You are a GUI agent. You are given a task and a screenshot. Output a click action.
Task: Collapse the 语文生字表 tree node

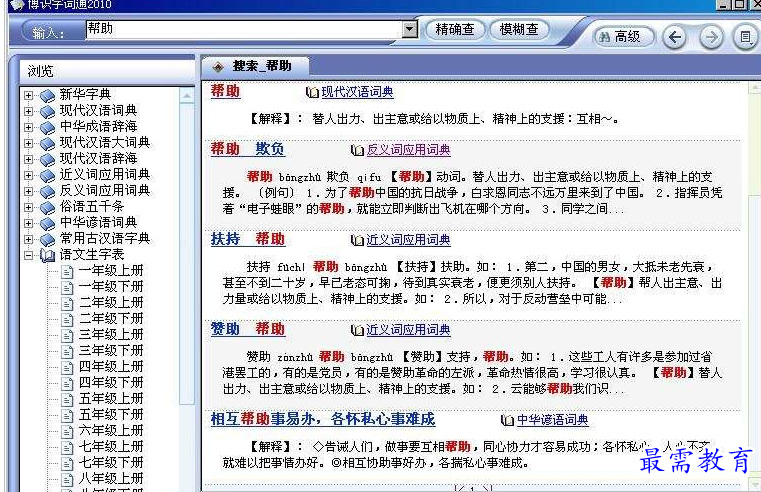[x=29, y=255]
